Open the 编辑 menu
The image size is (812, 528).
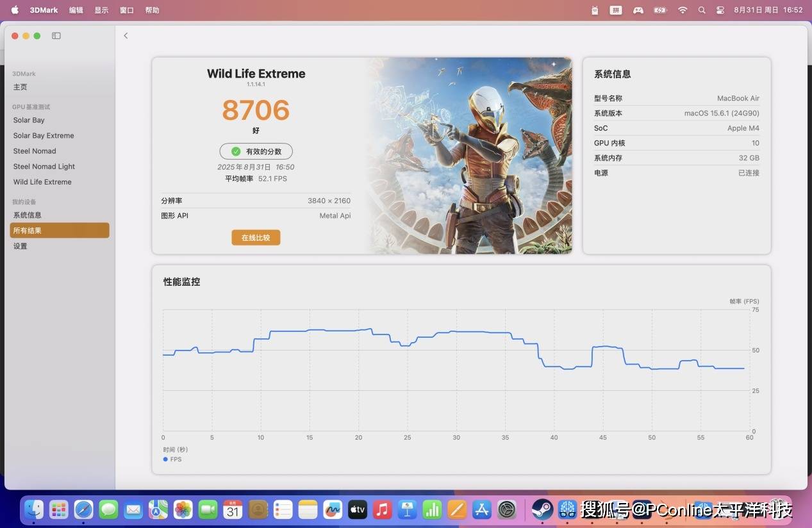tap(76, 10)
